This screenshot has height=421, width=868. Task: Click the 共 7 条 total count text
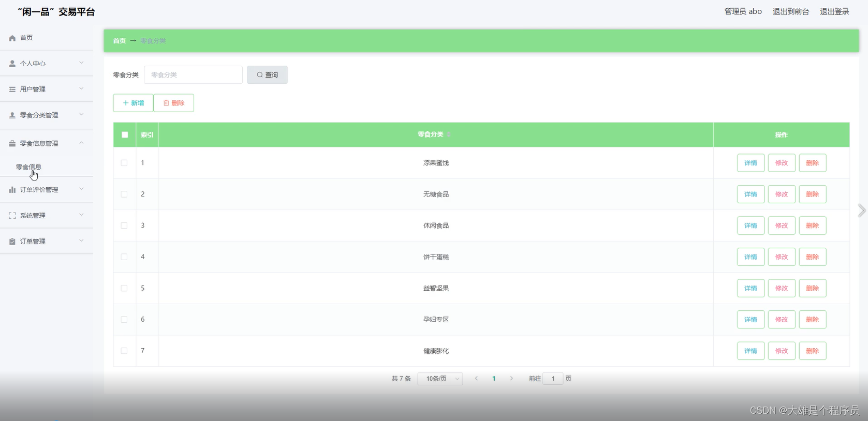(x=401, y=379)
